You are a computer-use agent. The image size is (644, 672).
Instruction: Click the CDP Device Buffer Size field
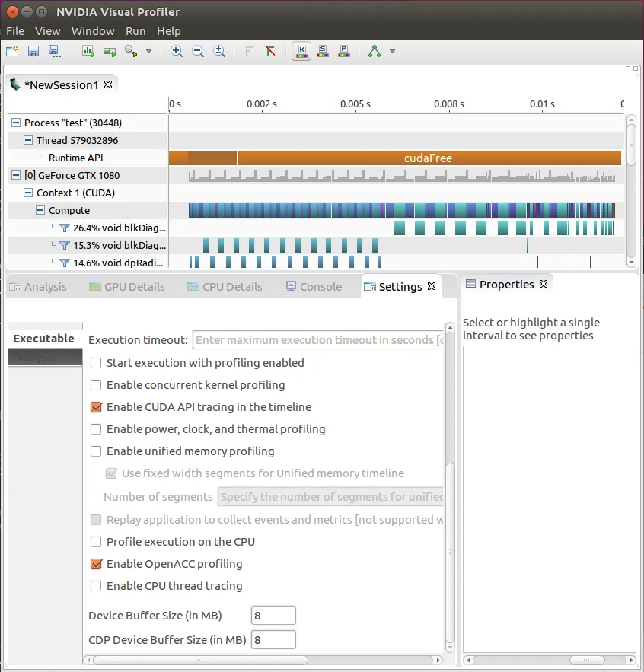273,640
